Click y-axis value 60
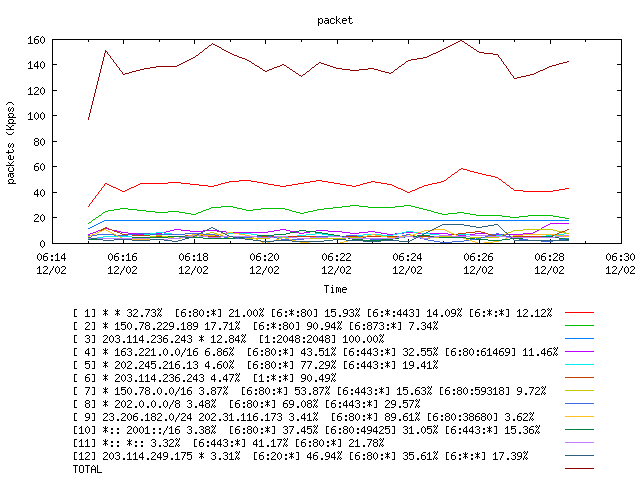The height and width of the screenshot is (480, 640). tap(39, 167)
